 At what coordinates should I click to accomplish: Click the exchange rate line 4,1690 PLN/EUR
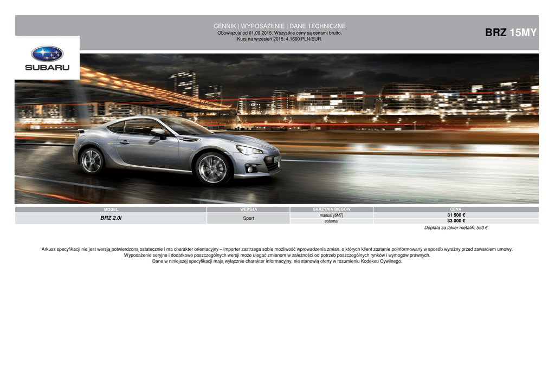click(279, 39)
